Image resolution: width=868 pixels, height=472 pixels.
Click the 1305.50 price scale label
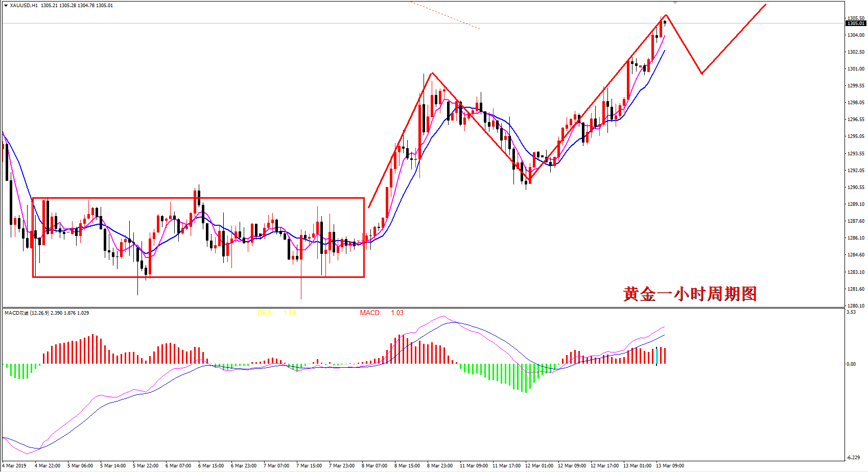pos(856,18)
